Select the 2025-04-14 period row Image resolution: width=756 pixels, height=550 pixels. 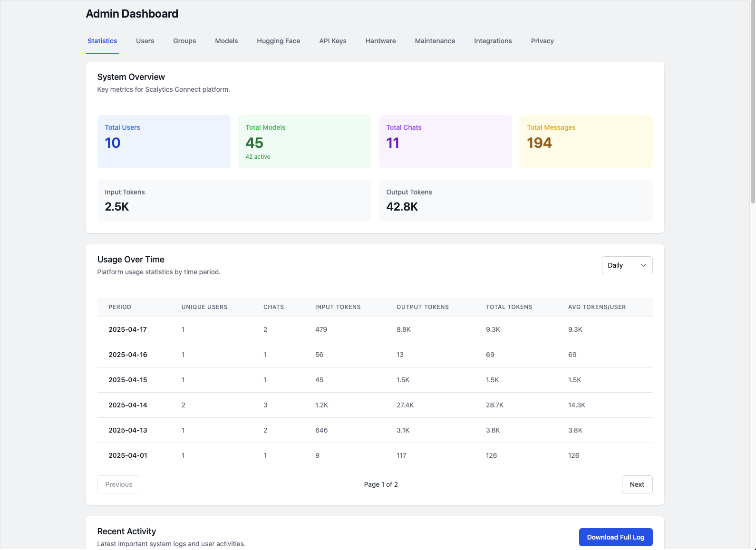tap(375, 405)
